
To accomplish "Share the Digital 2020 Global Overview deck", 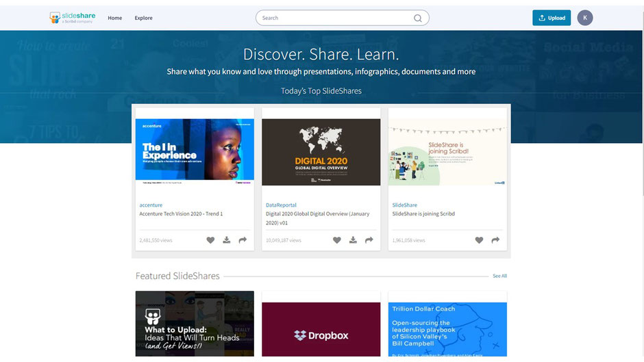I will point(369,240).
